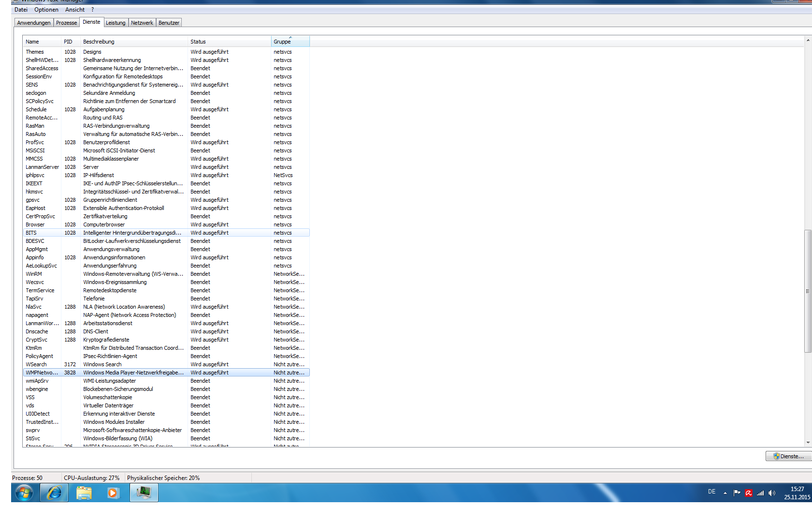Sort by the Name column header
Viewport: 812px width, 508px height.
(42, 42)
